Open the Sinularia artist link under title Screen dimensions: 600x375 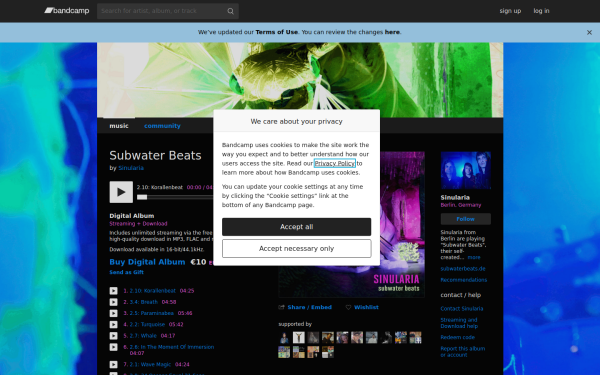click(x=131, y=168)
